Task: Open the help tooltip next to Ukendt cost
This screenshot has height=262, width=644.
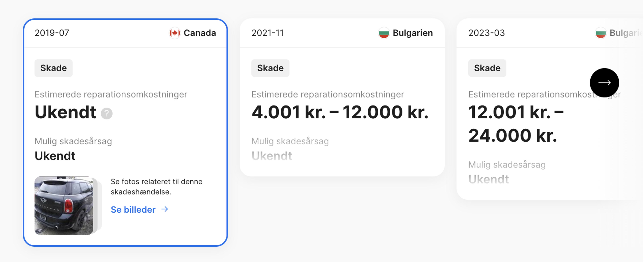Action: click(x=107, y=114)
